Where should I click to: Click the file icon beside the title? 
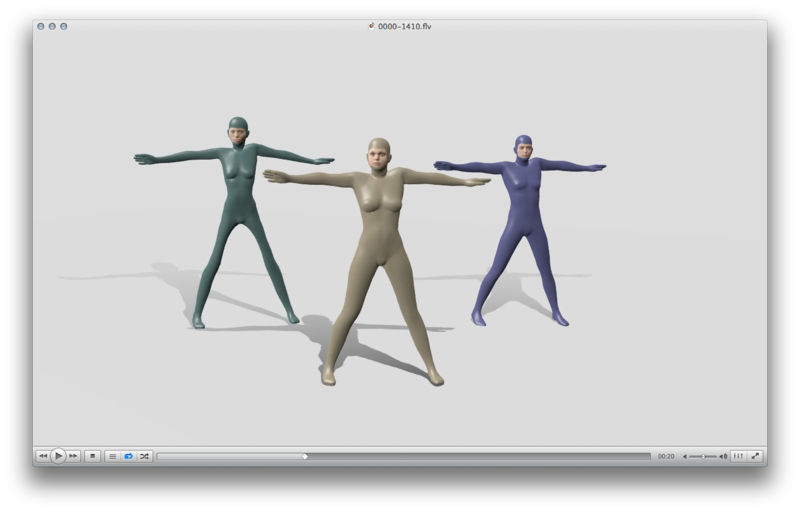tap(371, 26)
